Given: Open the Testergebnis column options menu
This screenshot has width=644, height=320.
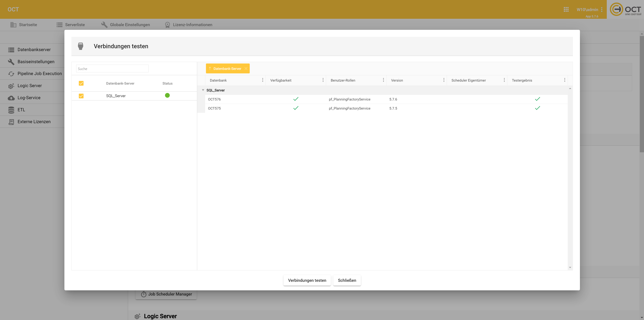Looking at the screenshot, I should coord(565,80).
